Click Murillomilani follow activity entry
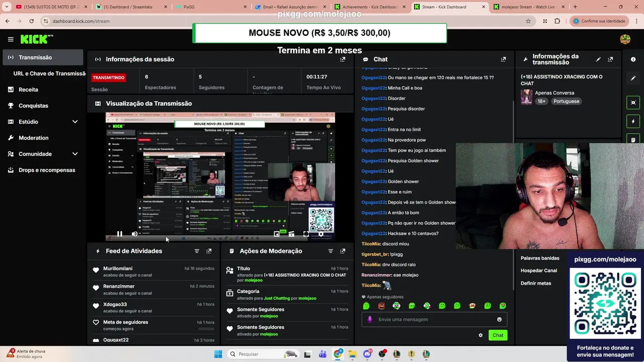This screenshot has height=362, width=644. click(153, 271)
